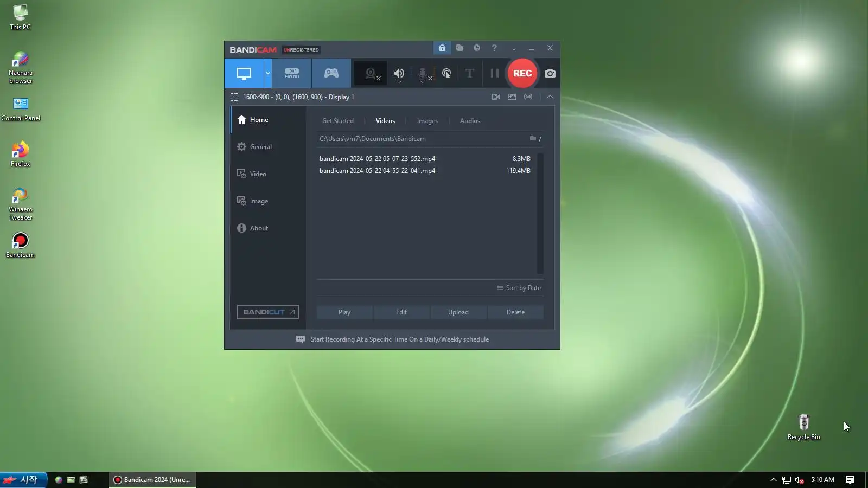Switch to HDMI device recording mode
Image resolution: width=868 pixels, height=488 pixels.
(x=292, y=73)
